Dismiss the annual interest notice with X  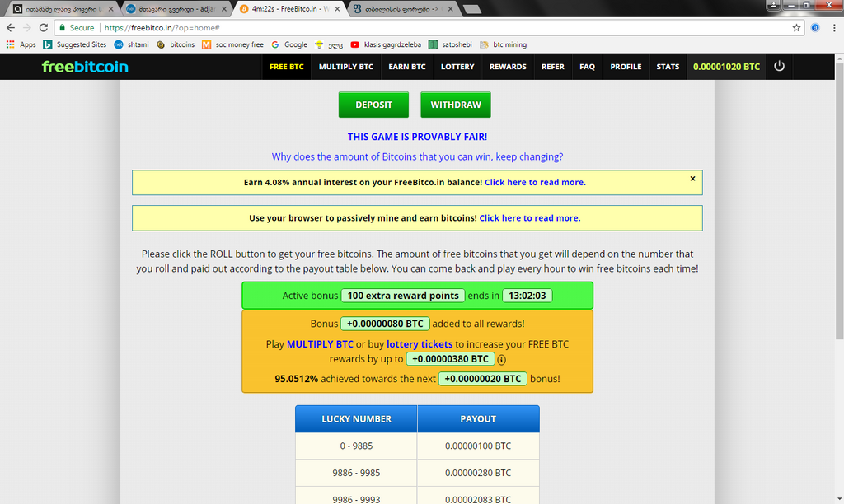(x=692, y=179)
